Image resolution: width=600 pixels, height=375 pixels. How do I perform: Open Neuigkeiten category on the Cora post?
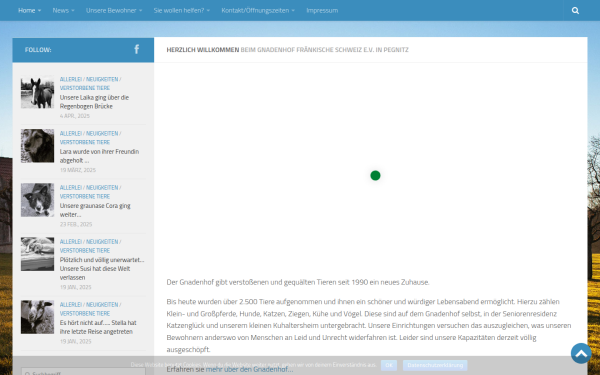point(102,188)
